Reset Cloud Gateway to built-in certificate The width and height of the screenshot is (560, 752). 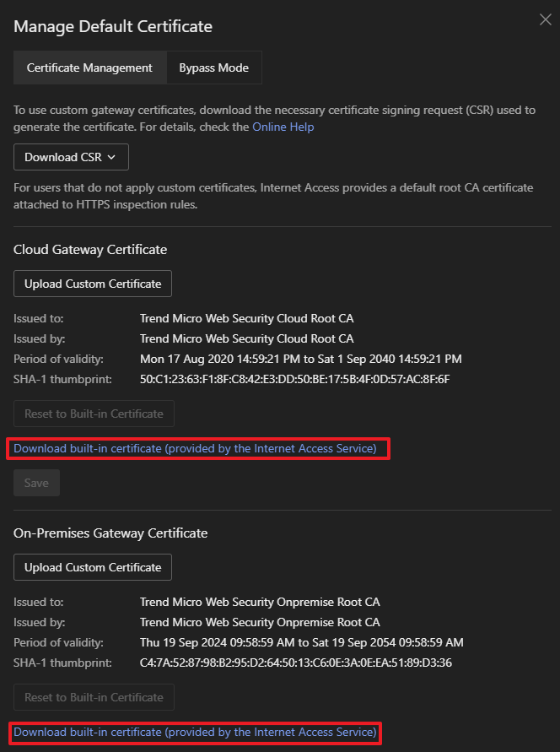(94, 414)
